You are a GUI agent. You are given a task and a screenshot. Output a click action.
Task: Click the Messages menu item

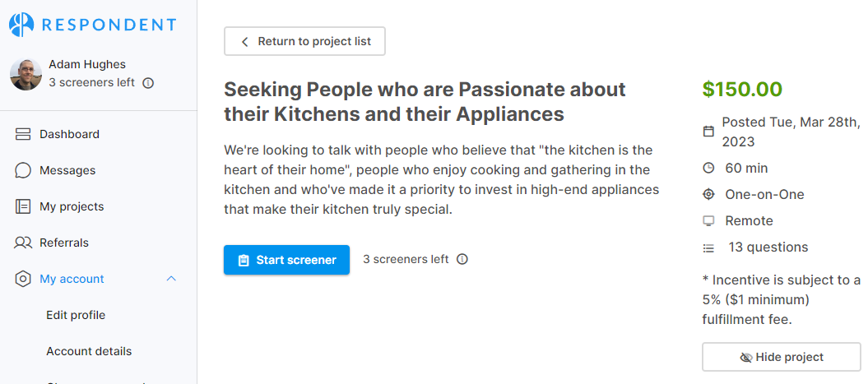click(67, 170)
